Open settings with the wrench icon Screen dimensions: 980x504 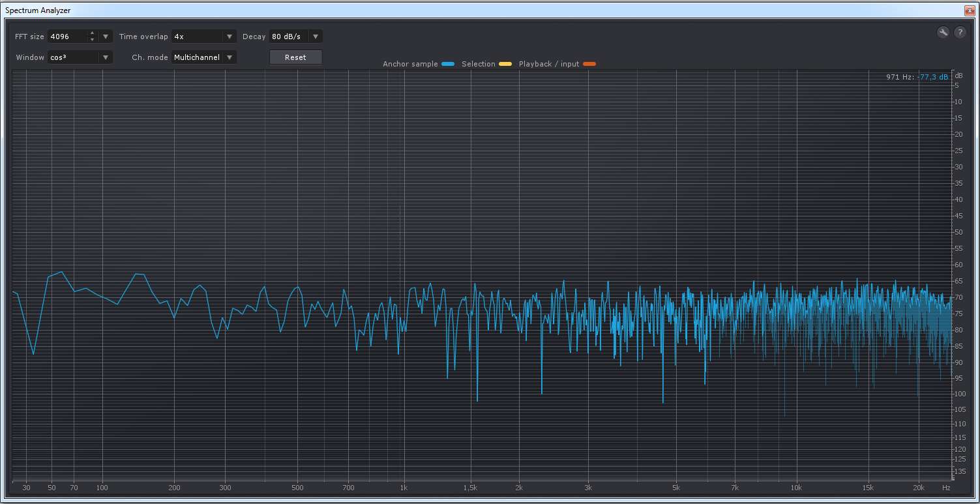(943, 33)
